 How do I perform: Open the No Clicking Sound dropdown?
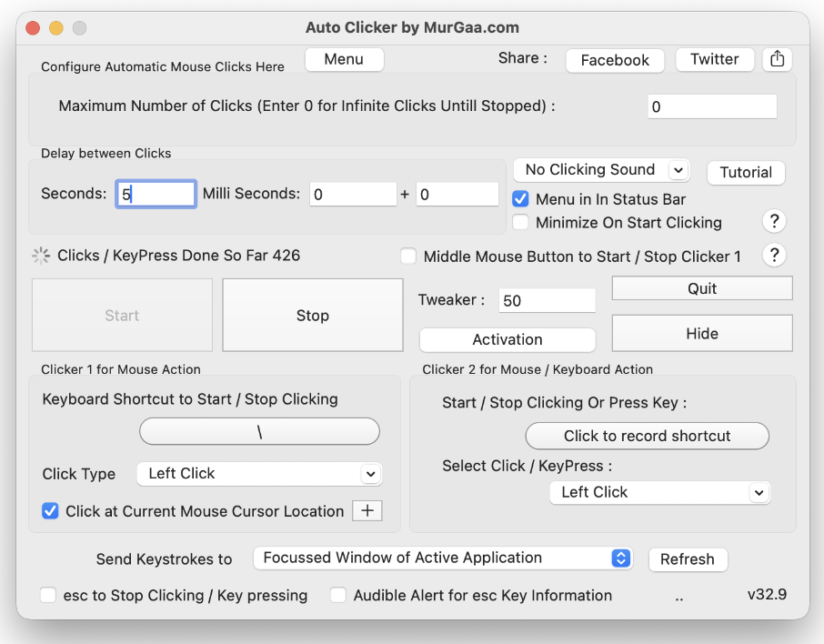tap(601, 170)
